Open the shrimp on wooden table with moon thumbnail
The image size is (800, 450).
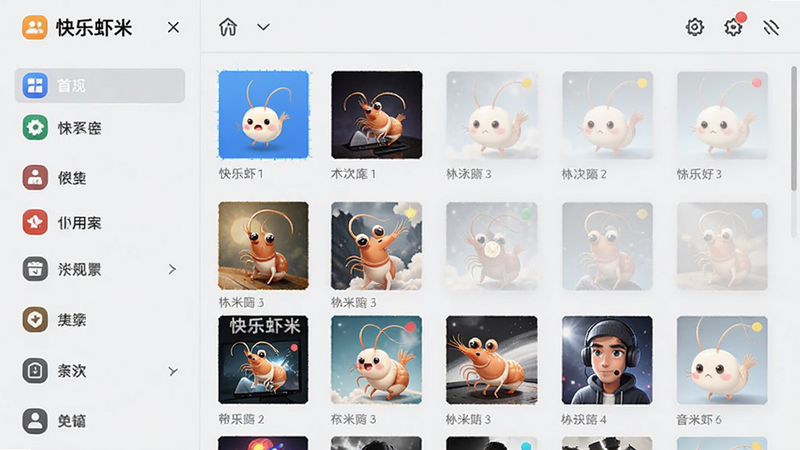(x=263, y=246)
